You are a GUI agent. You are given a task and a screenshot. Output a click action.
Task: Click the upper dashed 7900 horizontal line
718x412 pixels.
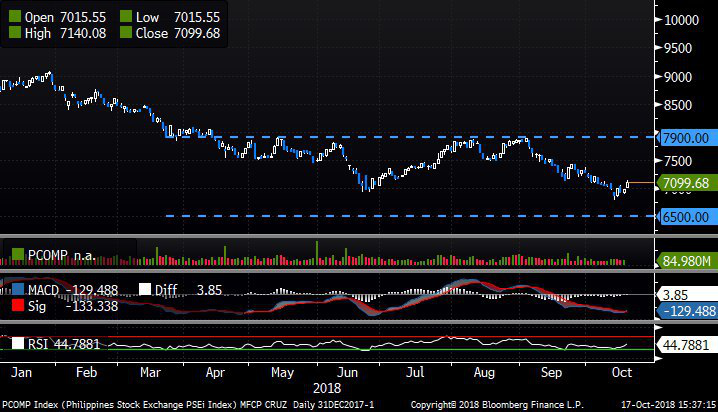click(400, 137)
